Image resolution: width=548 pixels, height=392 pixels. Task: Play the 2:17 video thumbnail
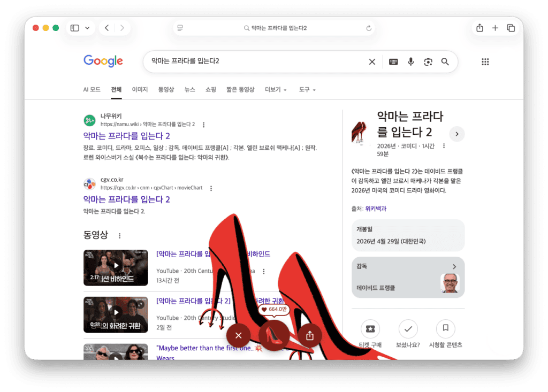click(x=116, y=267)
